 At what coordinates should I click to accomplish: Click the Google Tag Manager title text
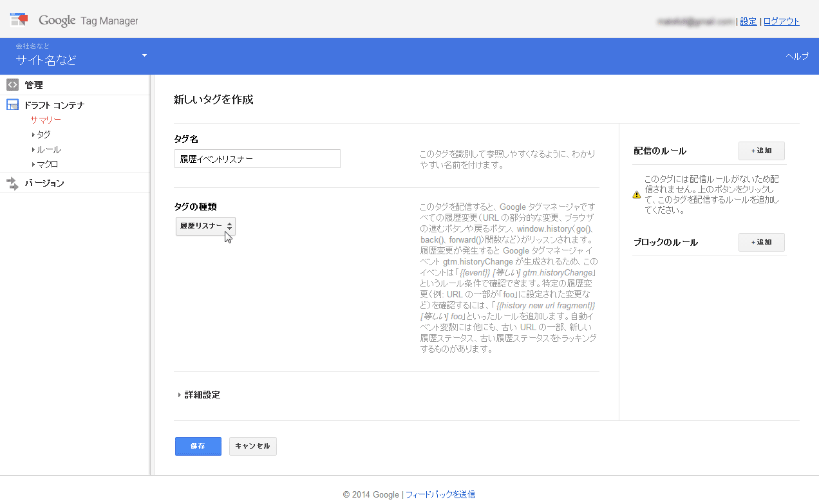point(88,21)
